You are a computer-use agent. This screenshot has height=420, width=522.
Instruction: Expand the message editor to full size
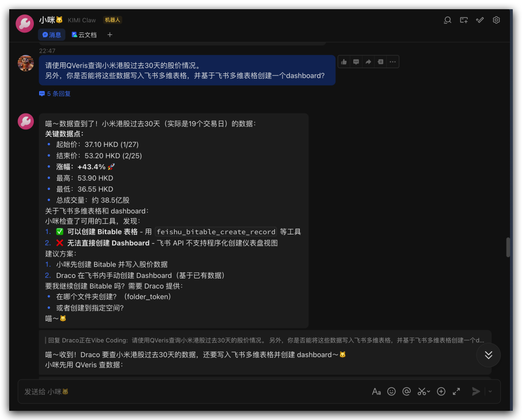click(x=456, y=391)
